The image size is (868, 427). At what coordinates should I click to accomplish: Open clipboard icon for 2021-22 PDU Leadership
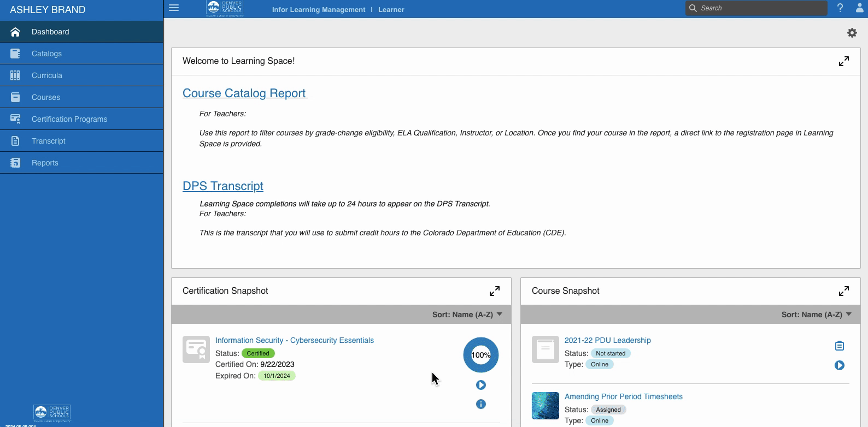[840, 346]
